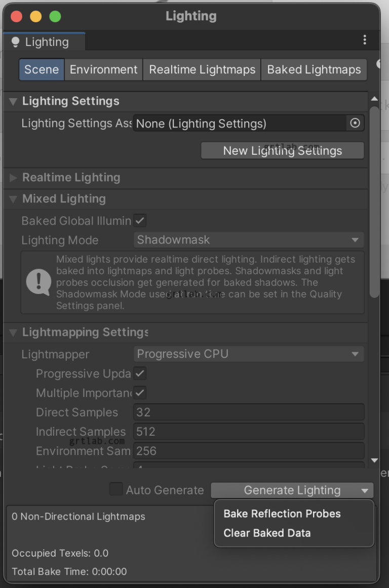Toggle the Progressive Updates checkbox
Viewport: 389px width, 588px height.
(x=139, y=373)
